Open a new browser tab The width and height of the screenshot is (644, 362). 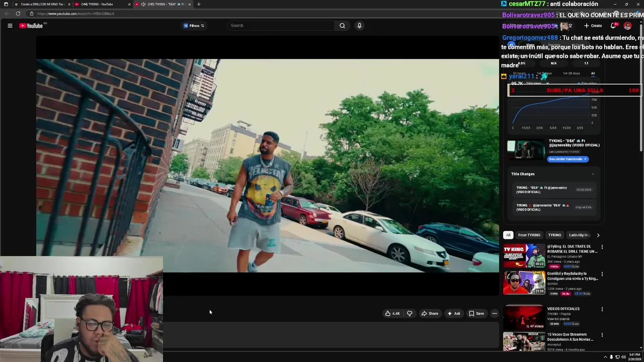[x=199, y=4]
